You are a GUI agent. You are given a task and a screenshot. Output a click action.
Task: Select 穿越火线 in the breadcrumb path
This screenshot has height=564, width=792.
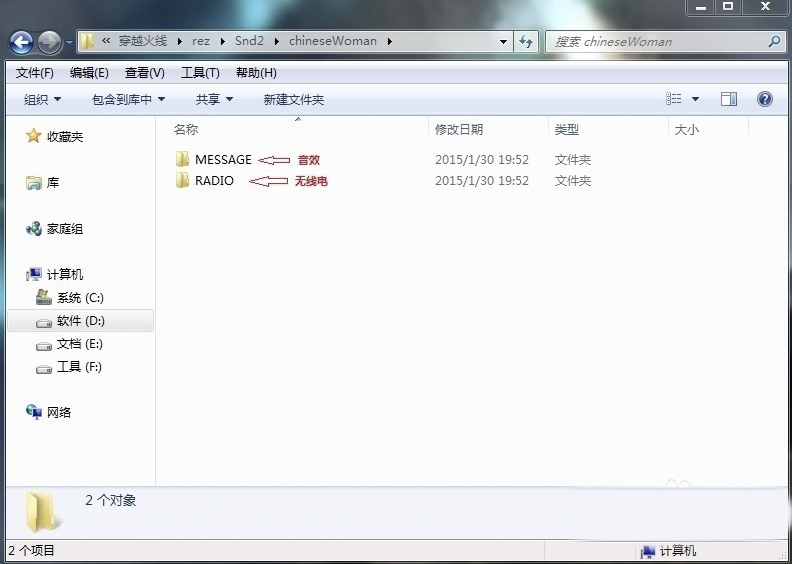pos(143,41)
